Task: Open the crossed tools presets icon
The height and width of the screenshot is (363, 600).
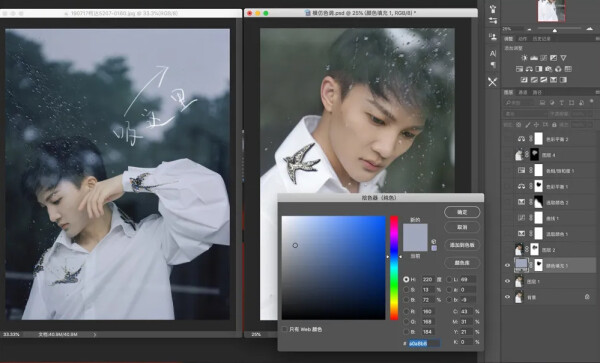Action: 492,82
